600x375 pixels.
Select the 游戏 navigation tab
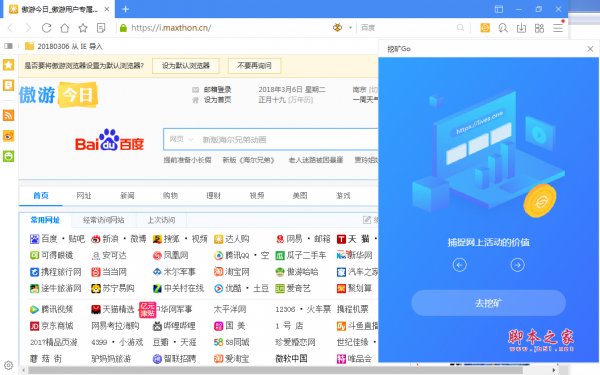tap(343, 196)
